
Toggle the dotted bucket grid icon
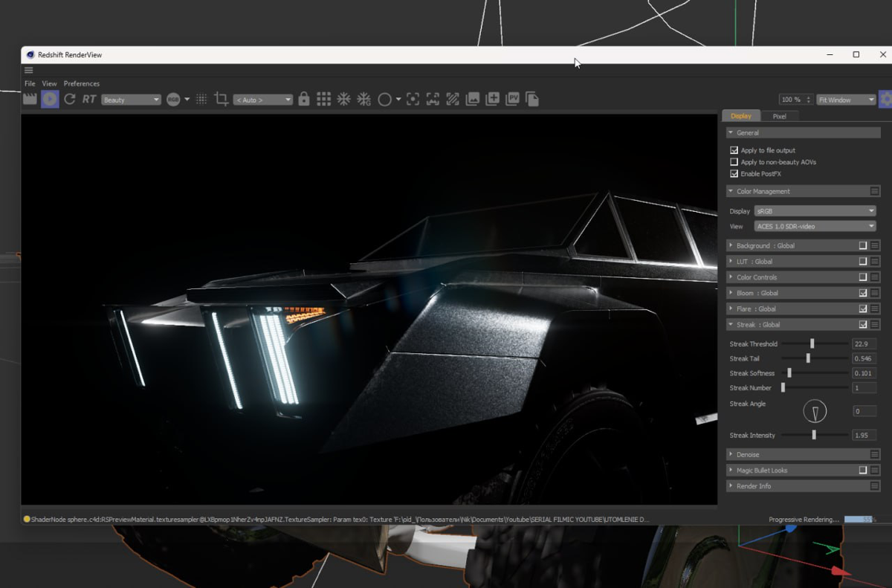[201, 99]
